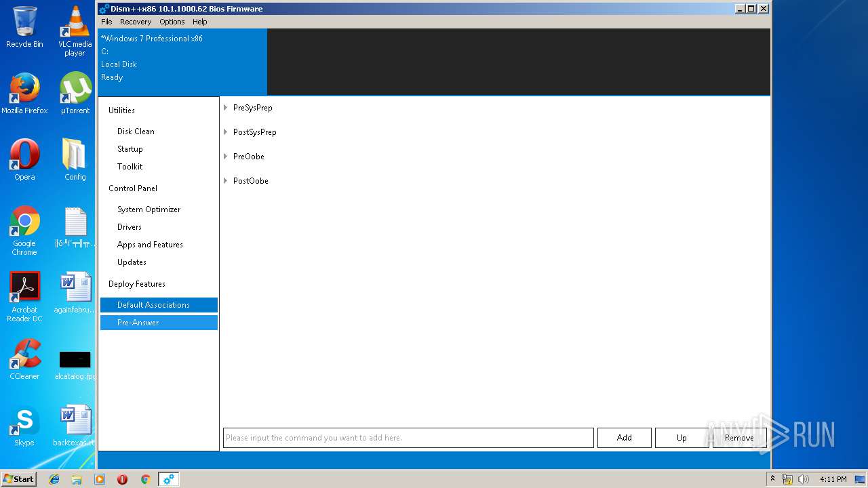Expand the PostOobe node
Viewport: 868px width, 488px height.
tap(226, 181)
